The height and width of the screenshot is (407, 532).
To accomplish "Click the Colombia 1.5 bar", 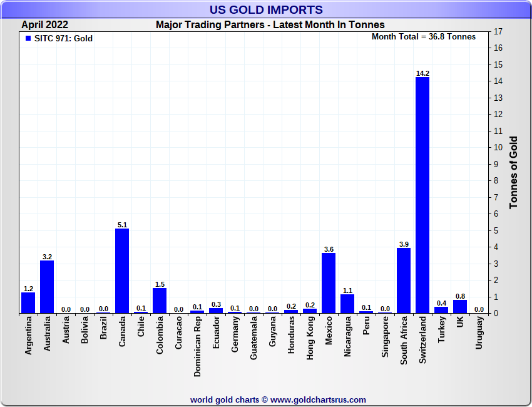I will (x=160, y=301).
